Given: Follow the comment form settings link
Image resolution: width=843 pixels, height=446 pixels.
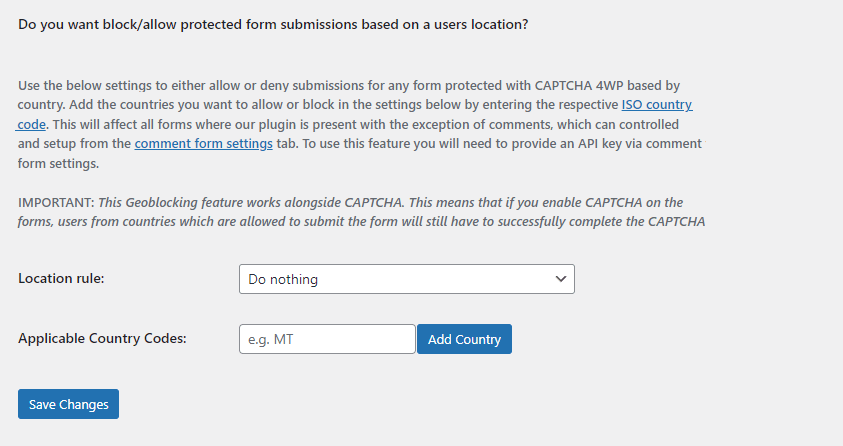Looking at the screenshot, I should tap(203, 144).
